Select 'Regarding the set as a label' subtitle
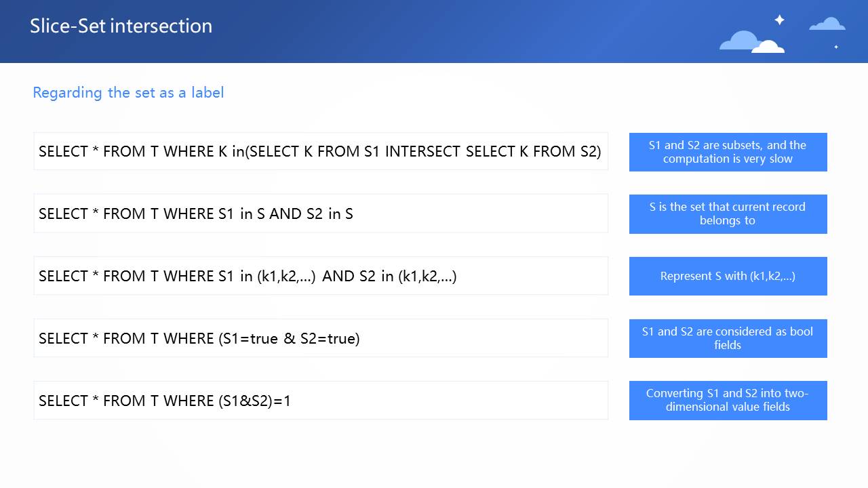 tap(128, 92)
